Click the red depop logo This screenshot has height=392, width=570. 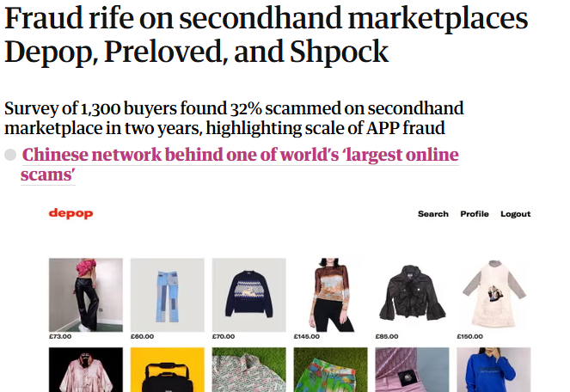70,213
